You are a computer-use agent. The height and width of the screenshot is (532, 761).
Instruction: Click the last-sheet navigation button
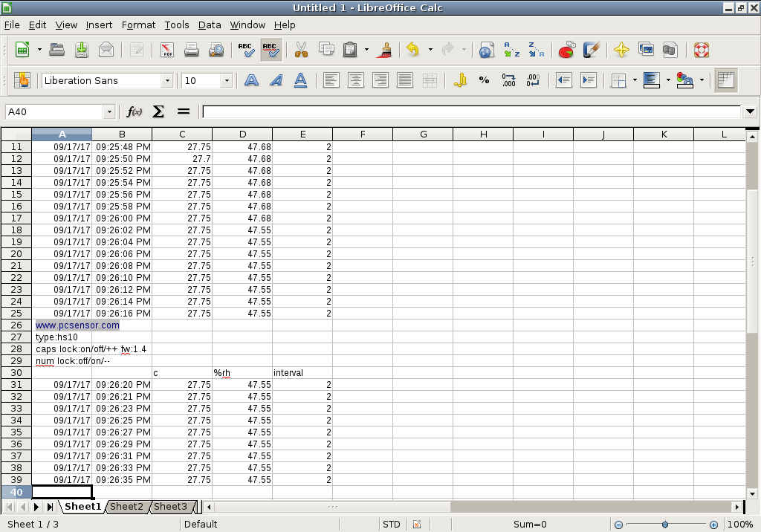point(49,507)
